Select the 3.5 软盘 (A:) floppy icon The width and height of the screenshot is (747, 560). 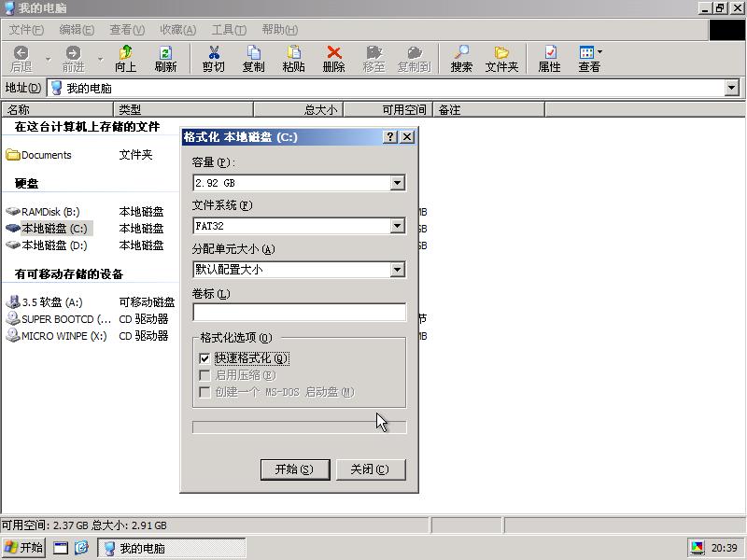tap(13, 301)
